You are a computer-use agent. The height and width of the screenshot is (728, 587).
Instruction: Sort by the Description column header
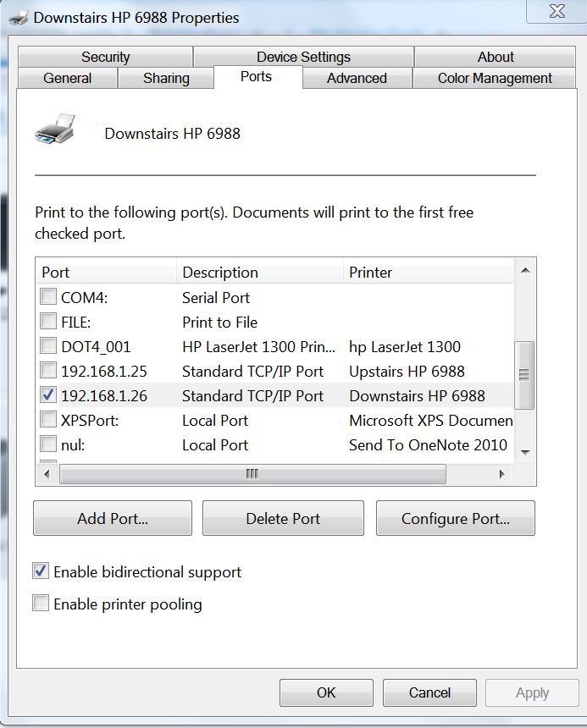pyautogui.click(x=260, y=272)
